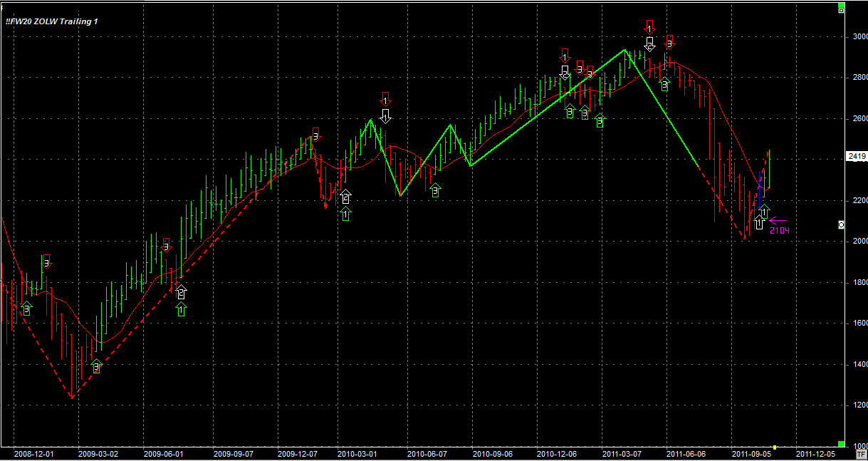This screenshot has width=868, height=461.
Task: Click the 2008-12-01 date label
Action: point(32,453)
